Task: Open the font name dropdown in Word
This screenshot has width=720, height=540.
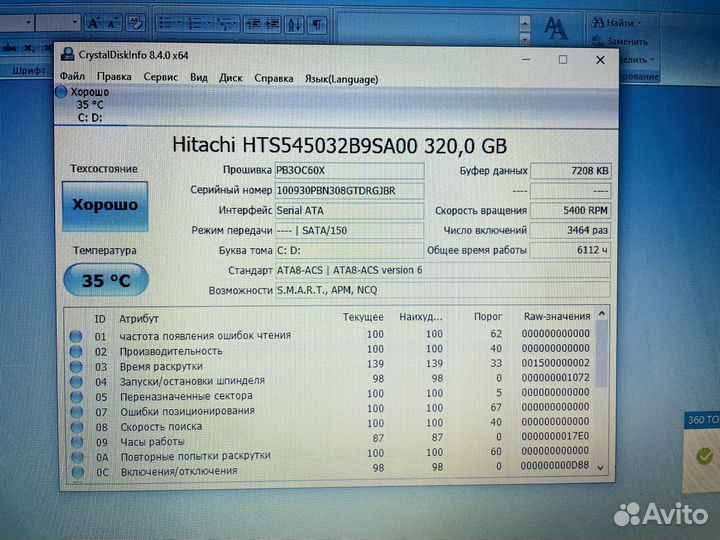Action: tap(28, 22)
